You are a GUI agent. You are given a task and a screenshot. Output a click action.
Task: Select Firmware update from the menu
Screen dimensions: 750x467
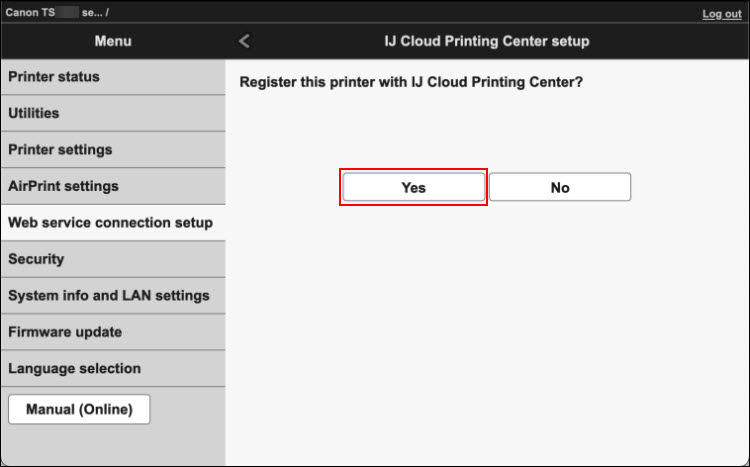pyautogui.click(x=112, y=332)
